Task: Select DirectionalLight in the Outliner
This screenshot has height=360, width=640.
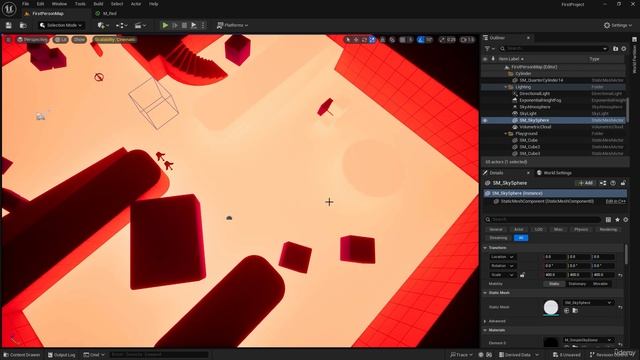Action: coord(534,93)
